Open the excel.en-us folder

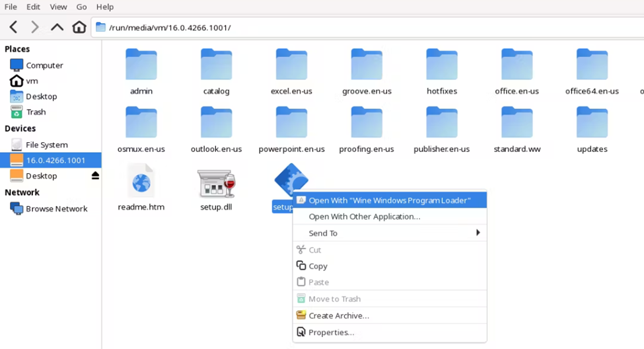click(291, 66)
